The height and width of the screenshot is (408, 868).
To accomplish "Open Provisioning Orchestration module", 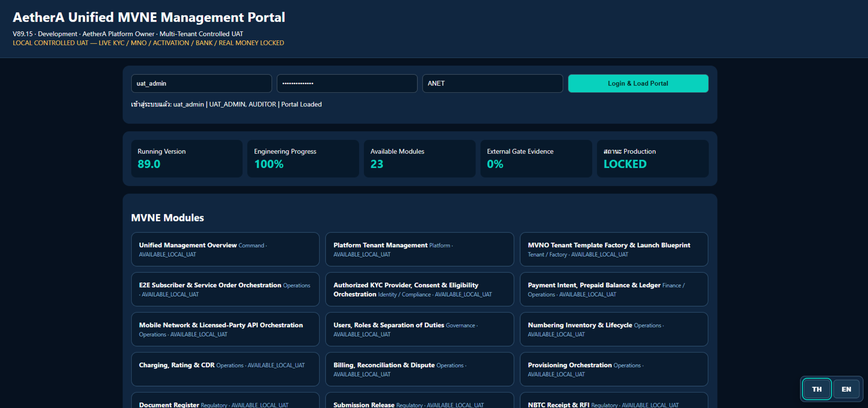I will pos(614,369).
